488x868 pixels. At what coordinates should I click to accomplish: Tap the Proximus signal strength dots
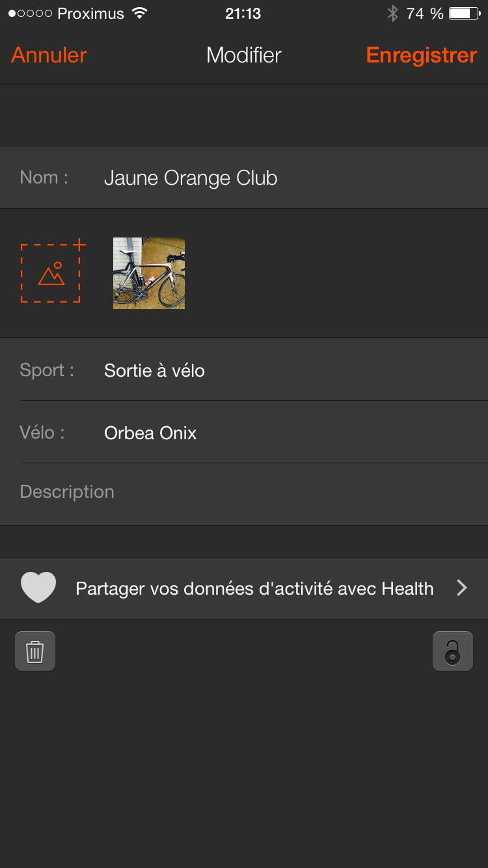[30, 13]
